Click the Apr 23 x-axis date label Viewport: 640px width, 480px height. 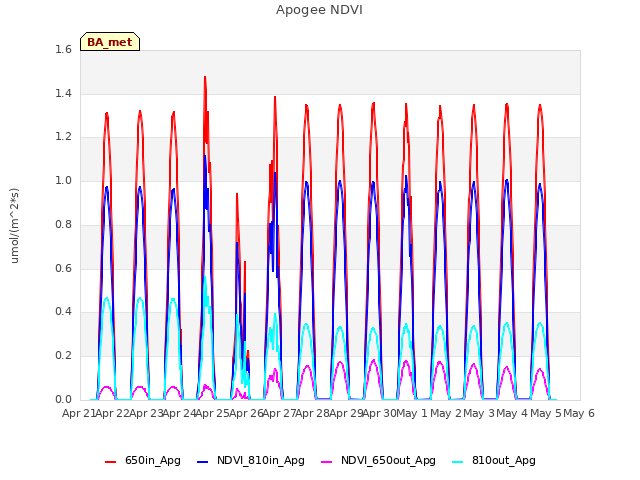pos(146,413)
